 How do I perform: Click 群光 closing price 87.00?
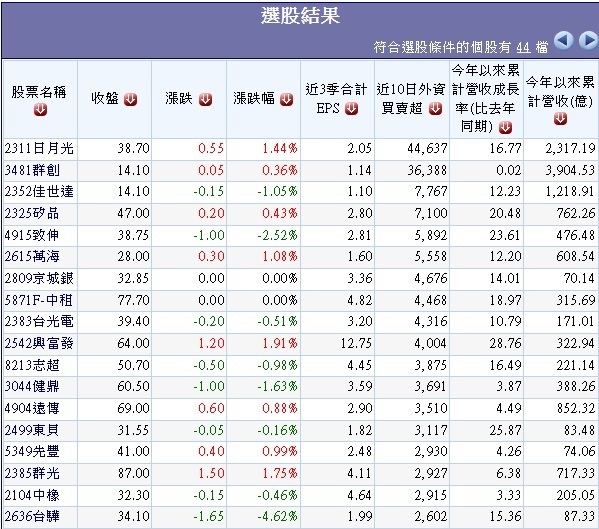tap(133, 473)
